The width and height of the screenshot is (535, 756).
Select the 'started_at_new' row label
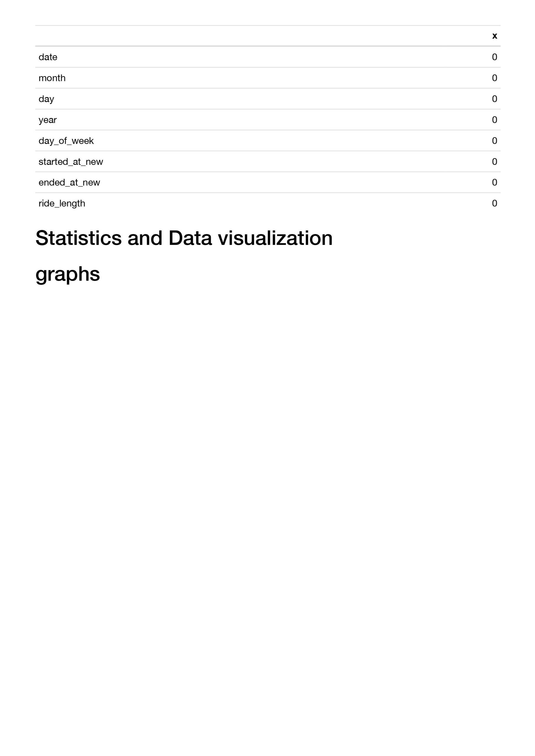click(x=71, y=162)
